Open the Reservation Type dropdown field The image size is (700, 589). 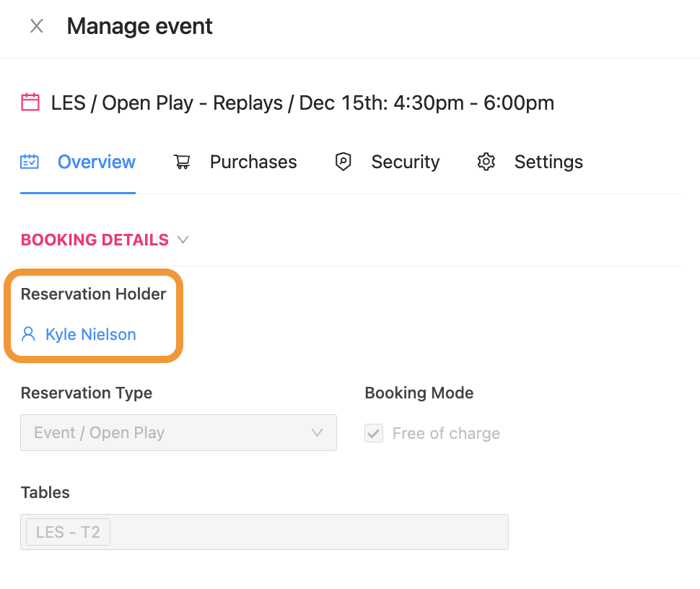click(166, 433)
